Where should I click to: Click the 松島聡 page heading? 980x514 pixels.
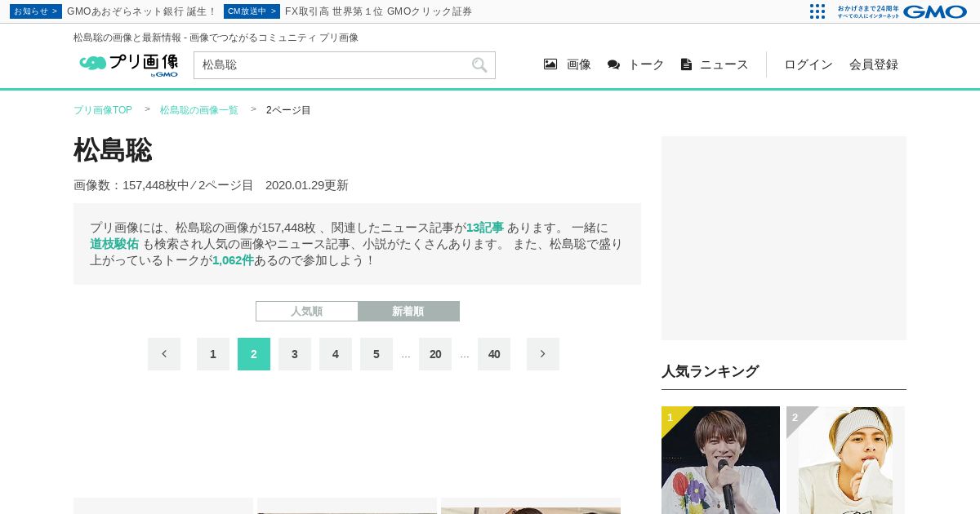click(x=113, y=150)
